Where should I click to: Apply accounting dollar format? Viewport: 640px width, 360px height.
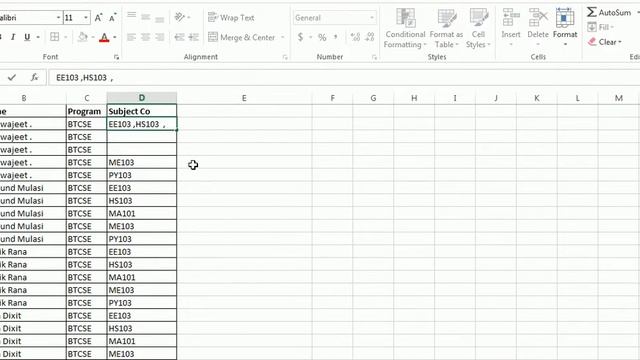tap(300, 37)
